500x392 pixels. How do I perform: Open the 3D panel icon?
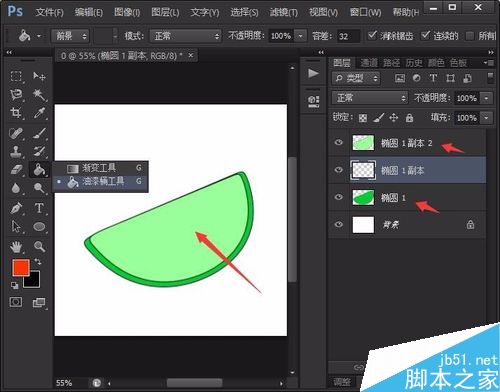(x=313, y=100)
